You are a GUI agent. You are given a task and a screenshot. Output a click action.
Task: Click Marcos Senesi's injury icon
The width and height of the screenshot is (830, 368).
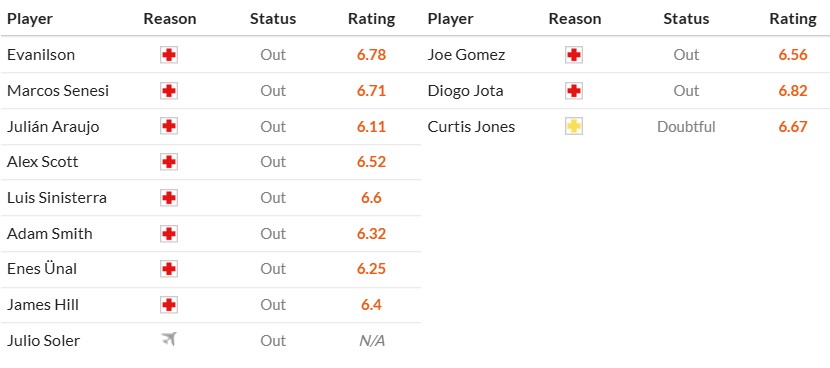(x=169, y=91)
